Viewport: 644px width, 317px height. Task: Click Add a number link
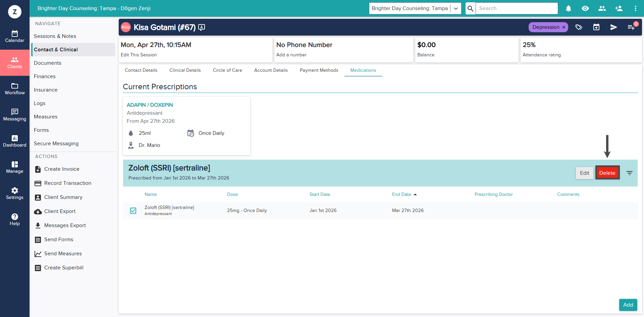click(291, 55)
